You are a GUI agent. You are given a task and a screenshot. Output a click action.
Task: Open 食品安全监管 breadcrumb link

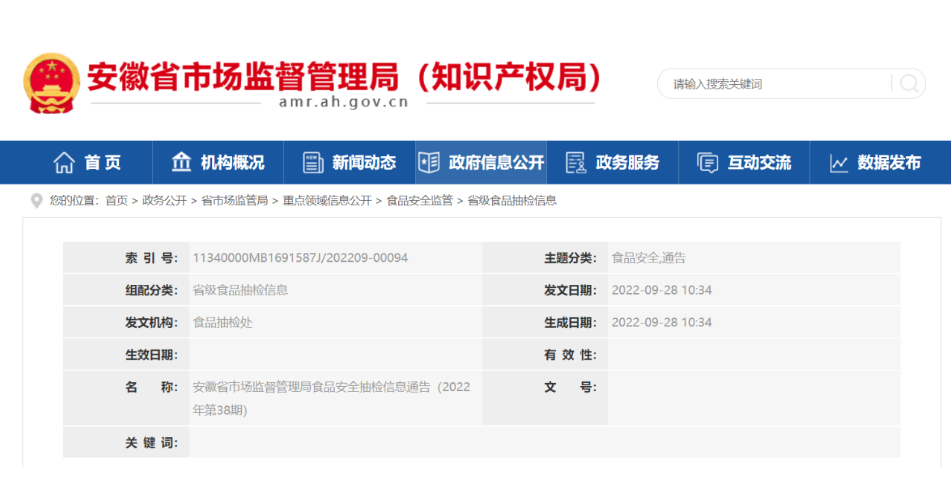click(419, 201)
